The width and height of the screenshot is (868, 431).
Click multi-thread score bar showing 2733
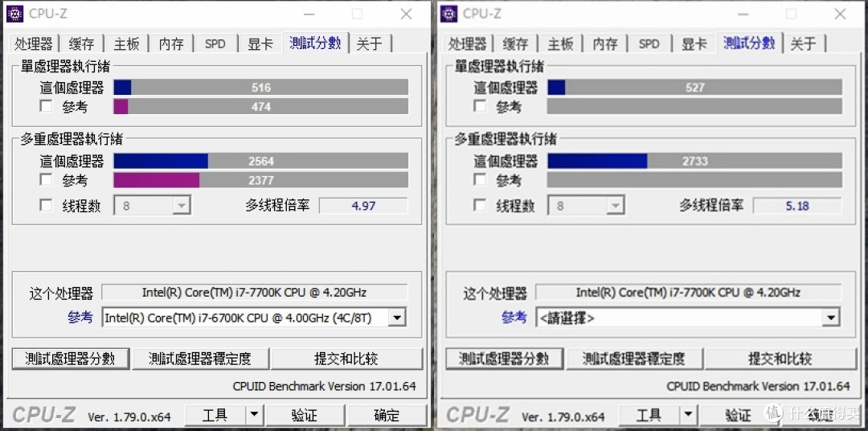coord(695,161)
